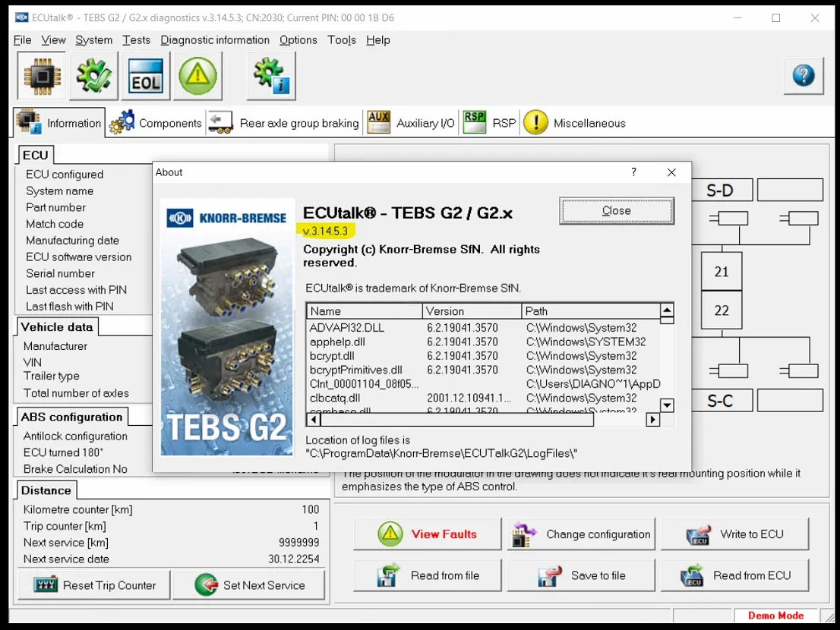Select bcrypt.dll row in module list
Screen dimensions: 840x630
pyautogui.click(x=484, y=356)
